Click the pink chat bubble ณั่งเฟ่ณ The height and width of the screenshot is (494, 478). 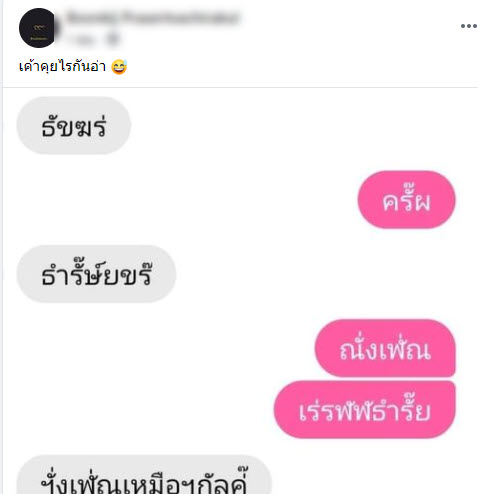pos(385,348)
